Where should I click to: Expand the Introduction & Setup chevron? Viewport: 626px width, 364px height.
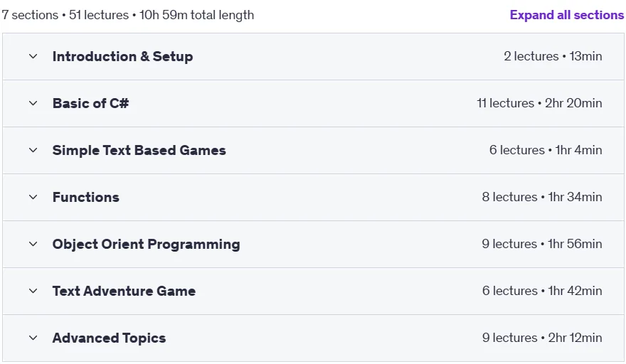coord(33,56)
